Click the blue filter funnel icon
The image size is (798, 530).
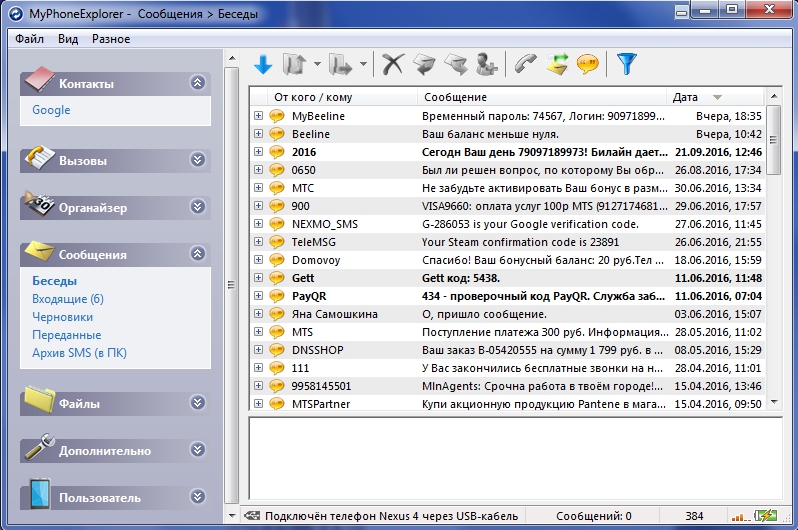tap(626, 64)
